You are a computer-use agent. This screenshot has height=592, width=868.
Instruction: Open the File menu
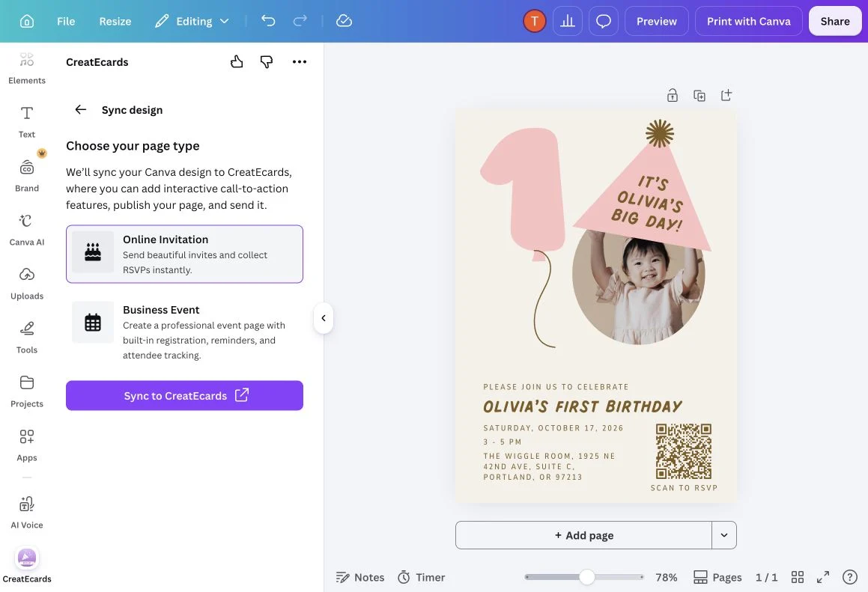[66, 21]
